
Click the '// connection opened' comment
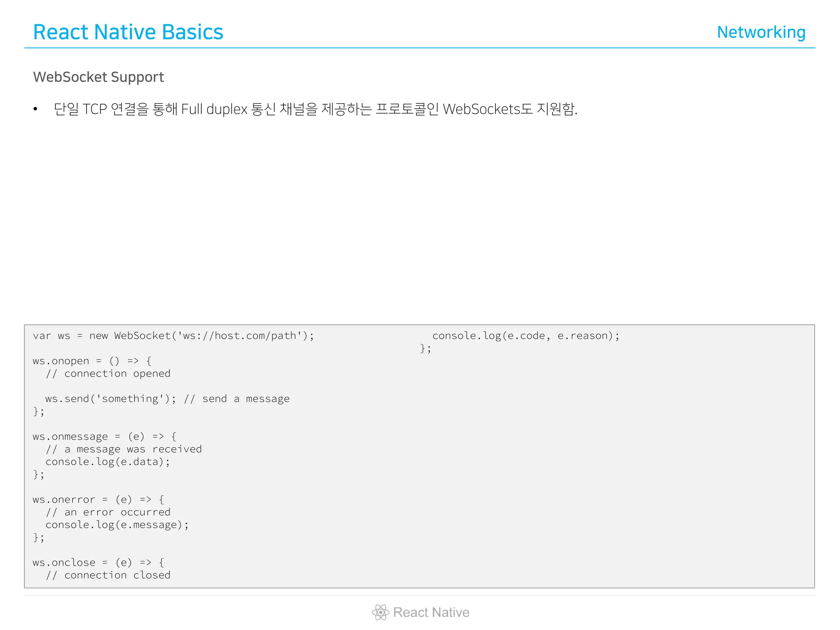[108, 374]
